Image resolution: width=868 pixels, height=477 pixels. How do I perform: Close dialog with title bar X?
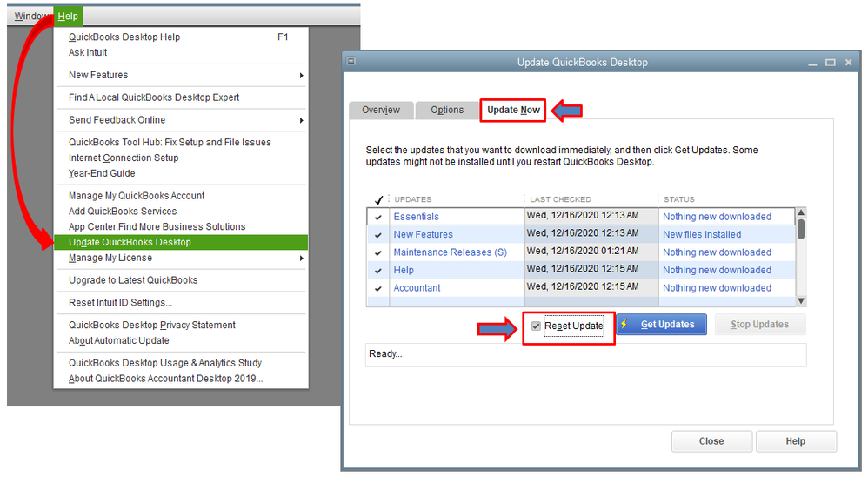848,63
